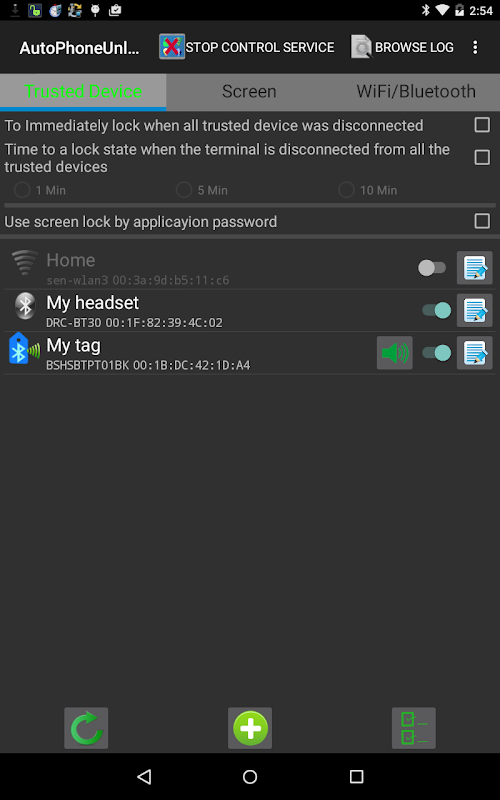Tap the Bluetooth icon beside My headset
Viewport: 500px width, 800px height.
pos(25,306)
